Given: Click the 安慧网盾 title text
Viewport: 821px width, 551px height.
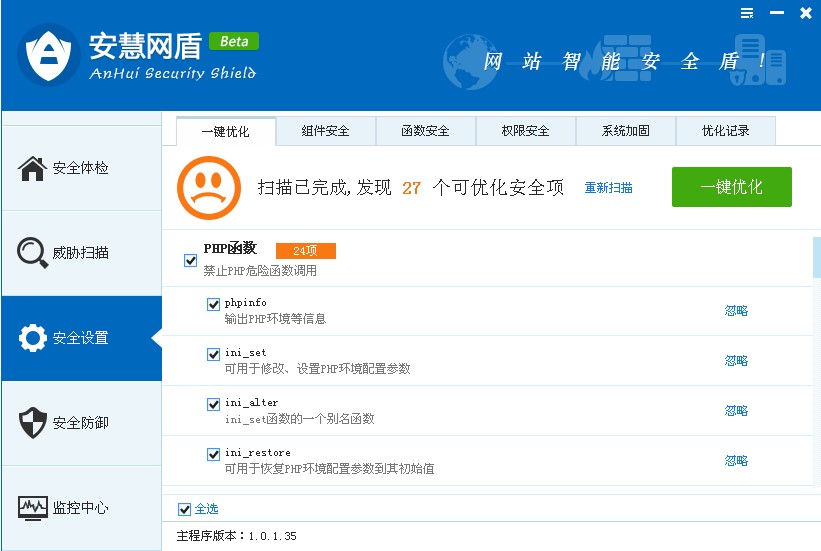Looking at the screenshot, I should coord(145,46).
